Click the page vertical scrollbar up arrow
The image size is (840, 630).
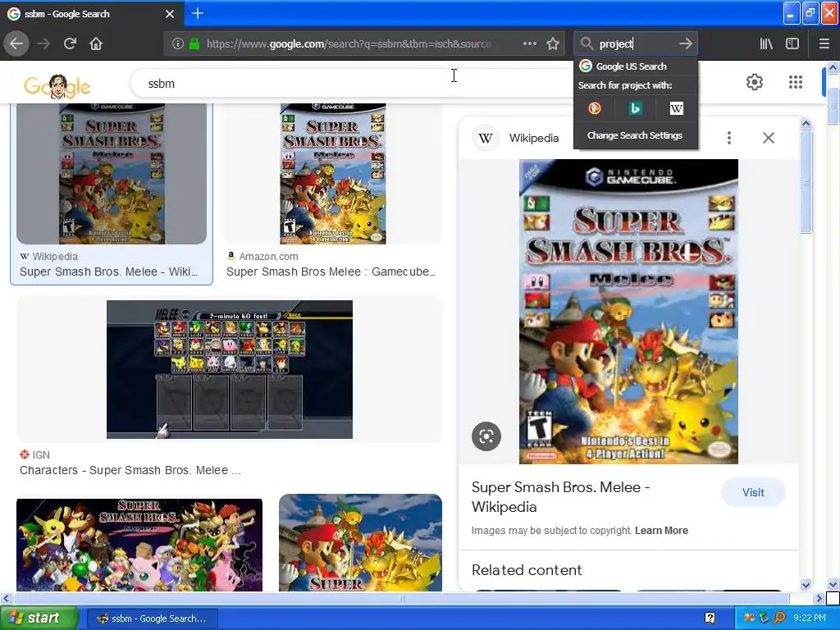click(x=833, y=68)
